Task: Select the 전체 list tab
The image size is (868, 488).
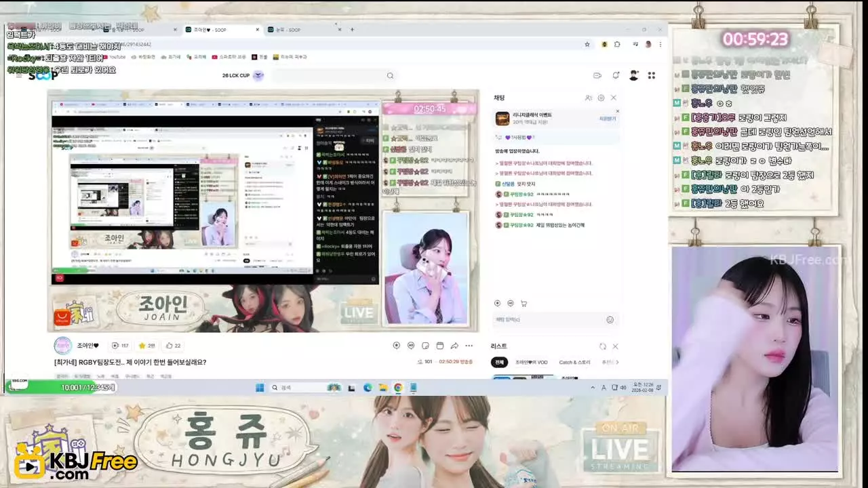Action: coord(499,363)
